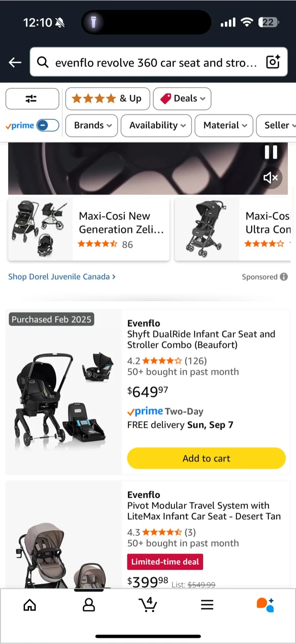Open Shop Dorel Juvenile Canada link

tap(62, 277)
